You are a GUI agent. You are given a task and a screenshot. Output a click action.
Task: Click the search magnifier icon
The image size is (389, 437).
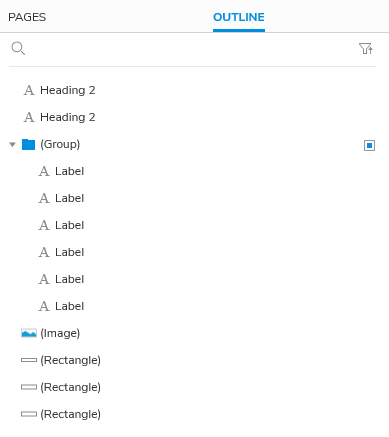18,48
